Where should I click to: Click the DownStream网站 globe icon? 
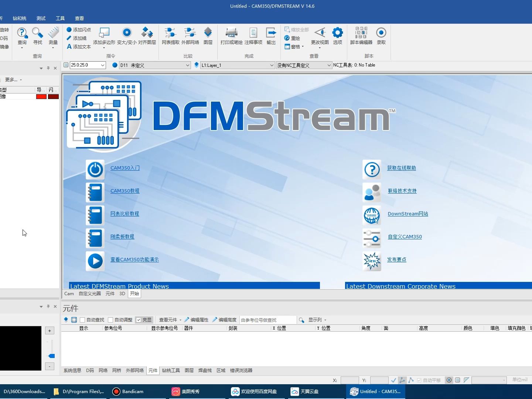[x=372, y=215]
